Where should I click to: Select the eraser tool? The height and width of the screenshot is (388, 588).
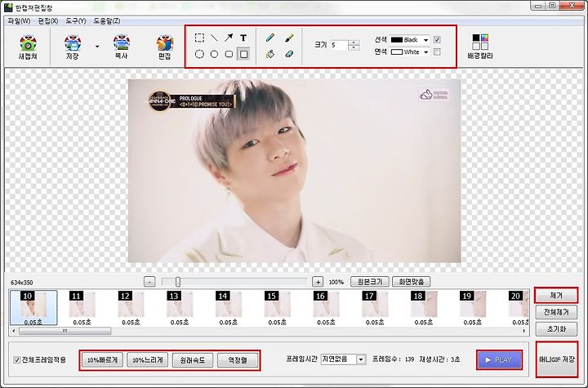(x=289, y=54)
